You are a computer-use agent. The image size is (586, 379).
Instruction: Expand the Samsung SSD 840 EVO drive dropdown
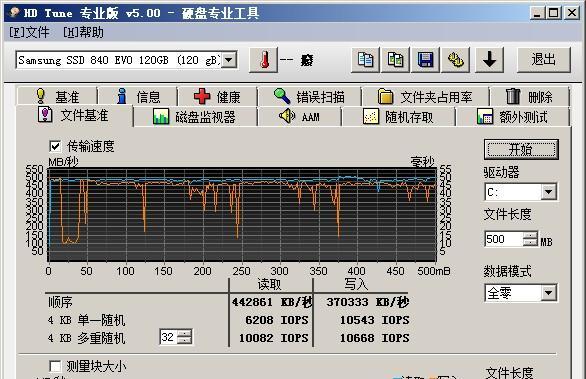point(229,60)
